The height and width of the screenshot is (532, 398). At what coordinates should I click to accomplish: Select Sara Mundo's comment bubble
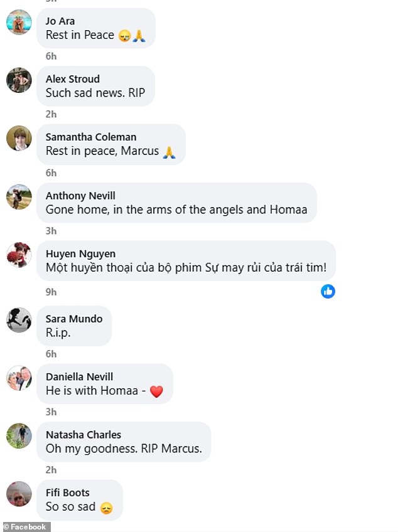coord(74,326)
